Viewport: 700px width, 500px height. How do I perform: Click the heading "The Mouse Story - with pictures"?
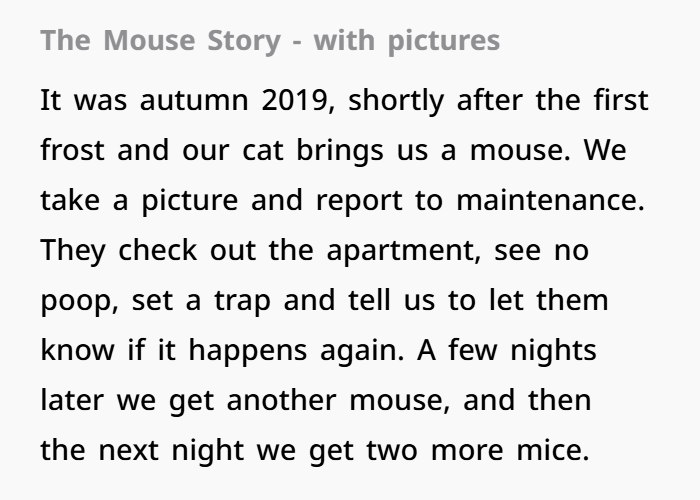[x=270, y=41]
